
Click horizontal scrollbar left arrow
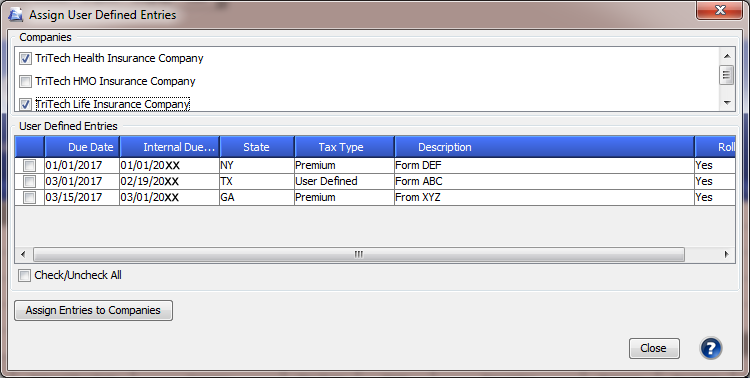pos(23,255)
